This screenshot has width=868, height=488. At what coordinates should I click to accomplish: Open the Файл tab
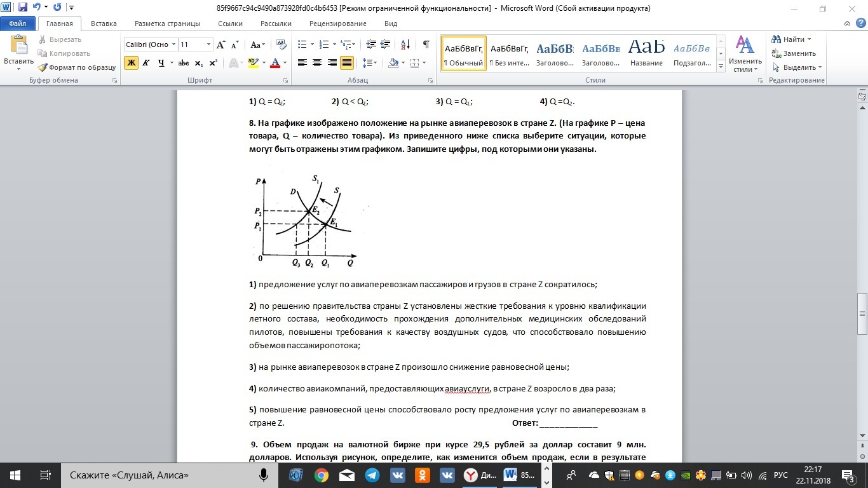tap(17, 24)
